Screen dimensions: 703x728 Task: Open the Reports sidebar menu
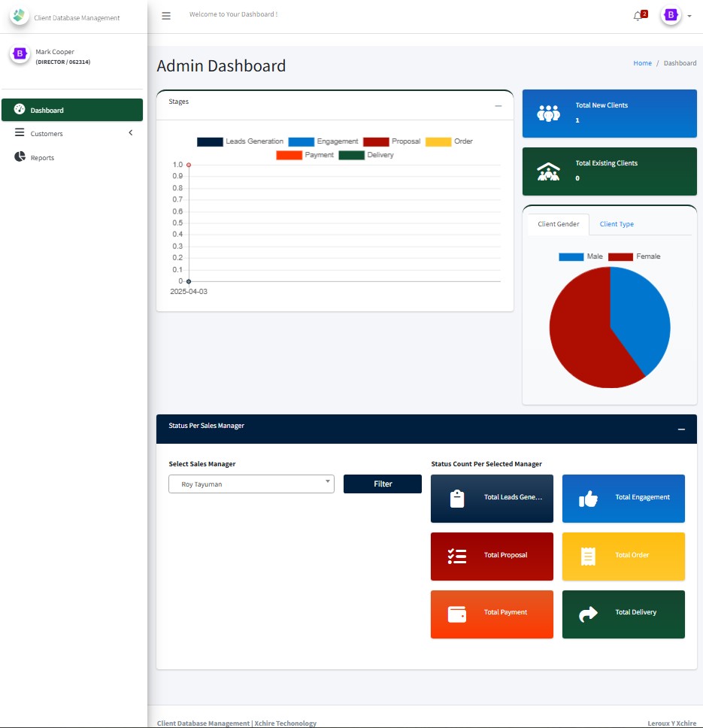pos(72,157)
